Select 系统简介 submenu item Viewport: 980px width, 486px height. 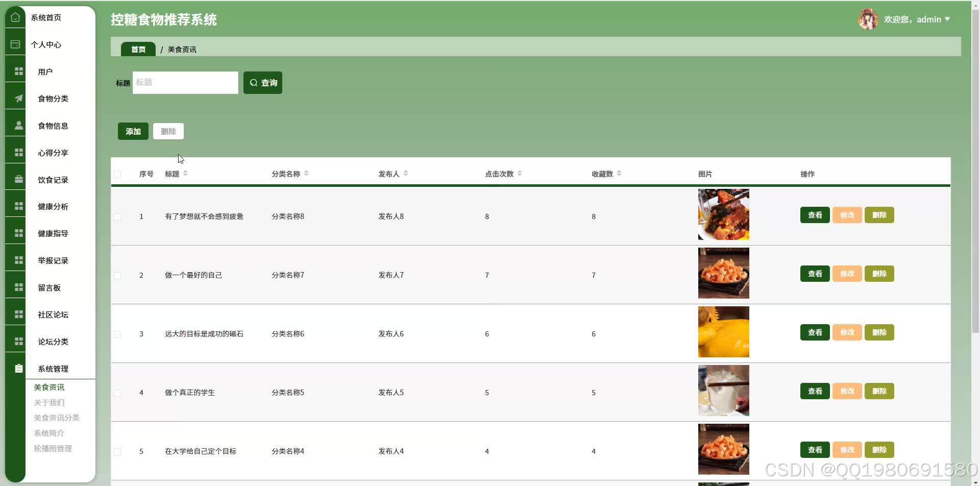(49, 433)
